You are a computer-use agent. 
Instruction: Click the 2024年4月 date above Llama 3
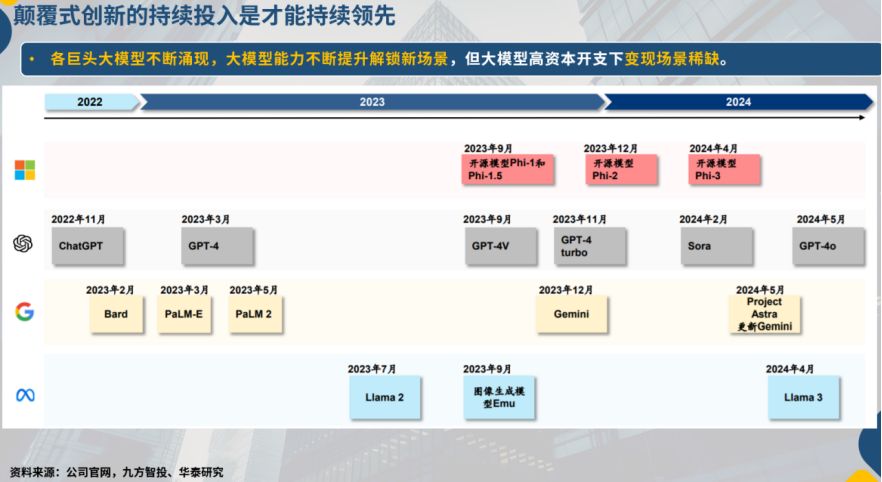point(790,370)
